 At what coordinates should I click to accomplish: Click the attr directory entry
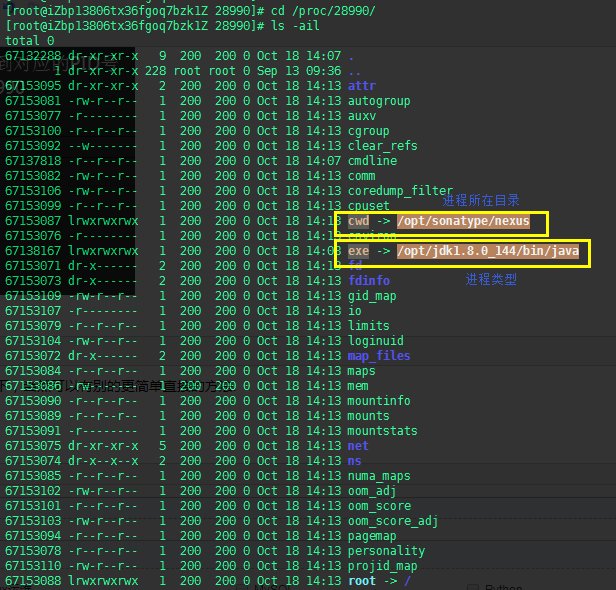[x=362, y=86]
